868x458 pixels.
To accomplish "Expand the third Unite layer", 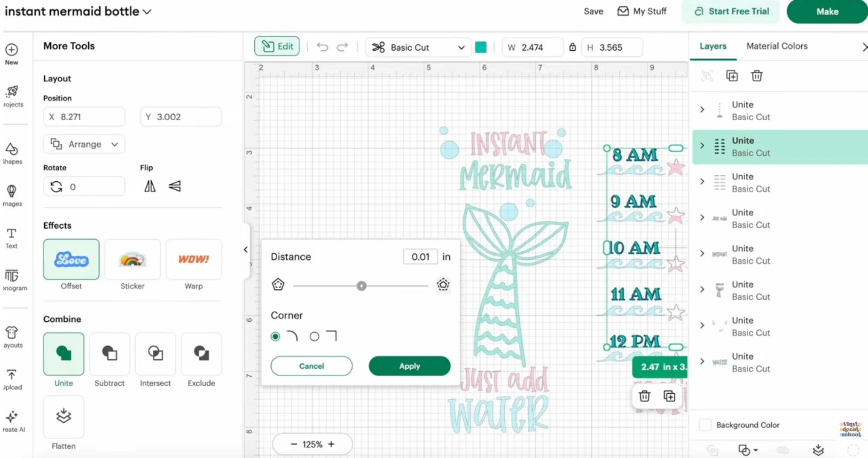I will [x=702, y=181].
